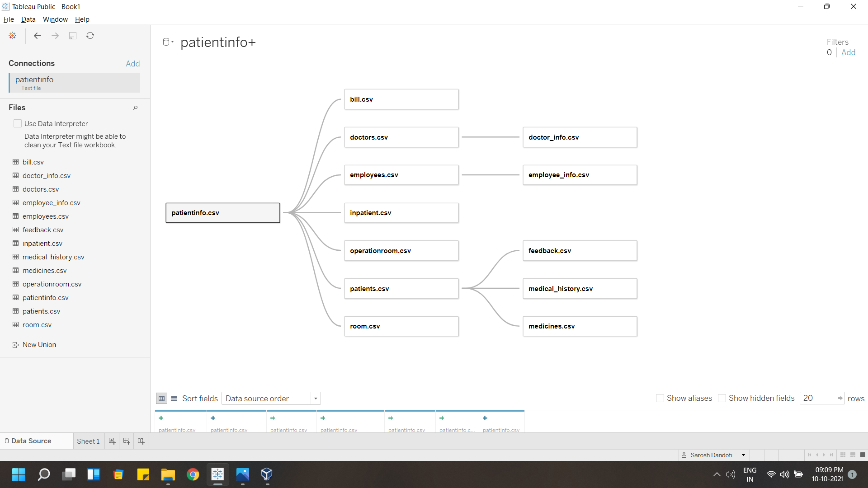Open the data source cylinder menu
The width and height of the screenshot is (868, 488).
pos(168,42)
